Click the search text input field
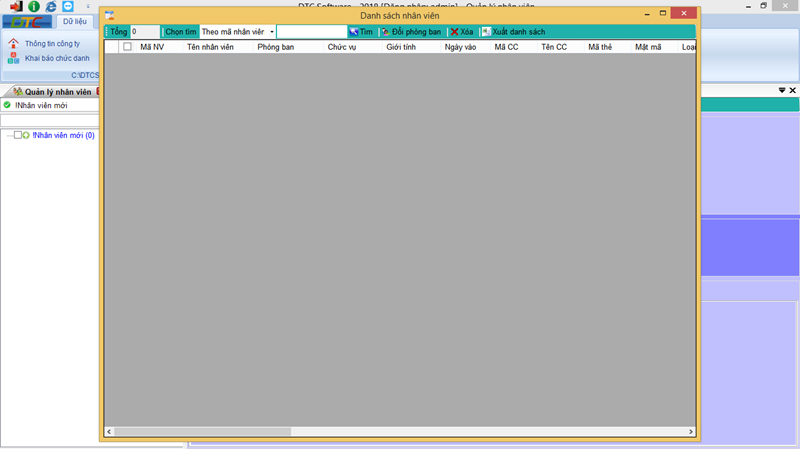Image resolution: width=800 pixels, height=449 pixels. point(311,32)
